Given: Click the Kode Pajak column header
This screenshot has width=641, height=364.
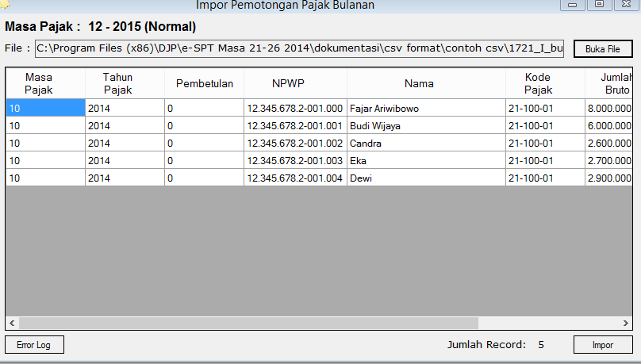Looking at the screenshot, I should 545,83.
